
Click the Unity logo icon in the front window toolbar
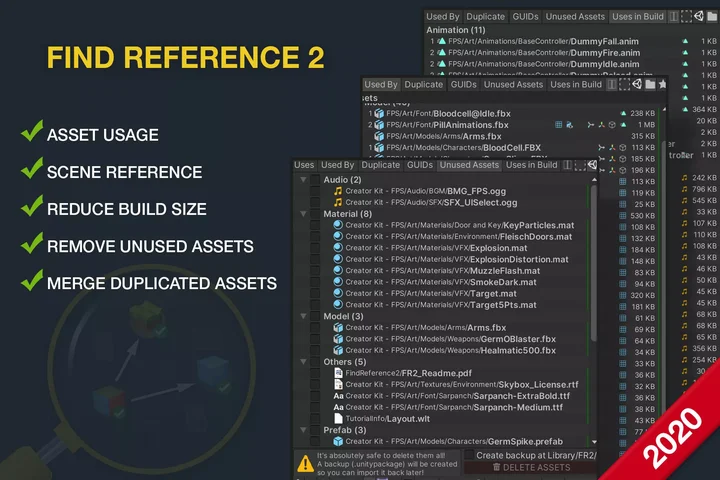592,164
